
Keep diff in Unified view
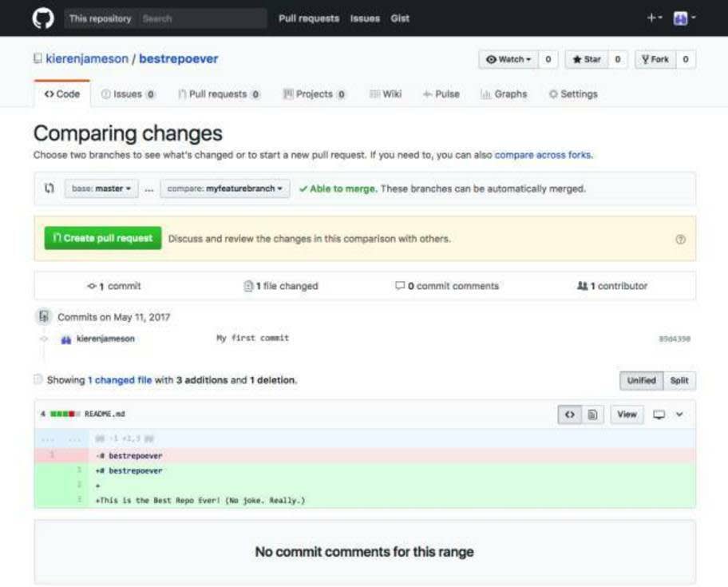point(642,381)
